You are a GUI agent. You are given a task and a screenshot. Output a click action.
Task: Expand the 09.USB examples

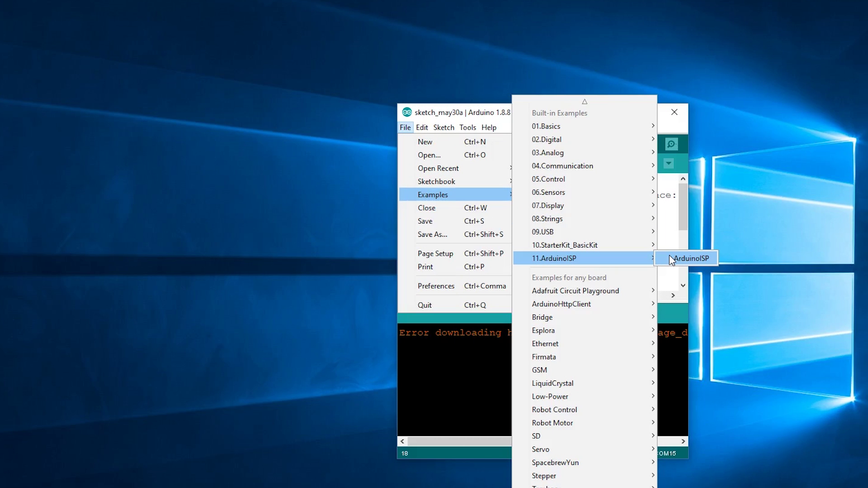point(585,232)
